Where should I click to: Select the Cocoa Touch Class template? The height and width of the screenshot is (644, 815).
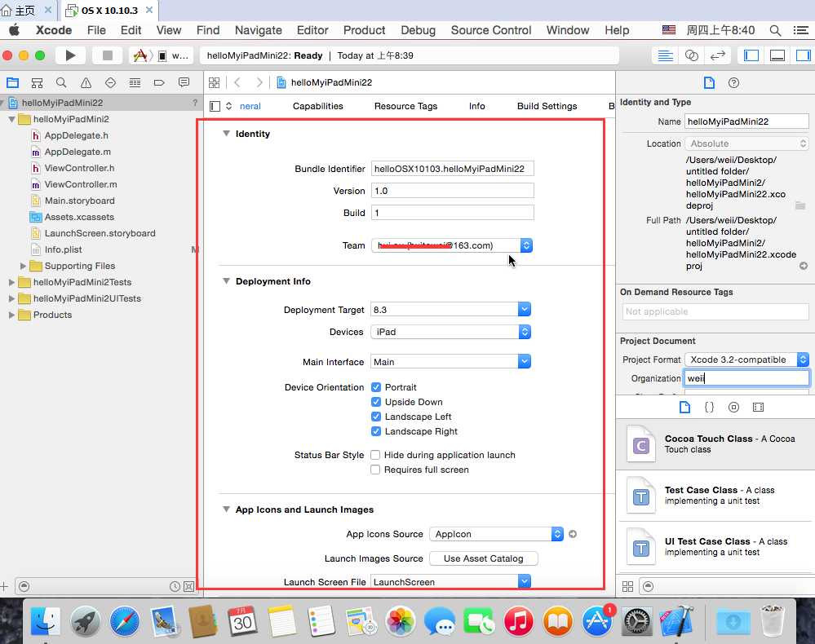715,444
